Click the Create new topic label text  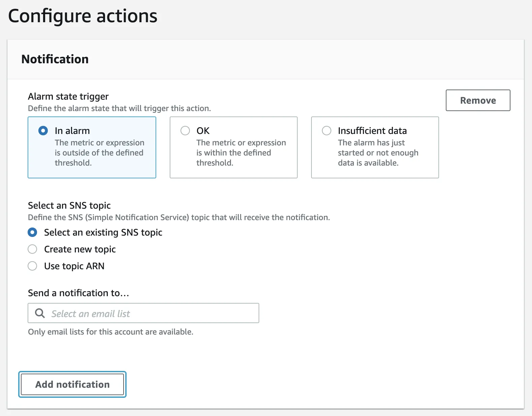[80, 249]
